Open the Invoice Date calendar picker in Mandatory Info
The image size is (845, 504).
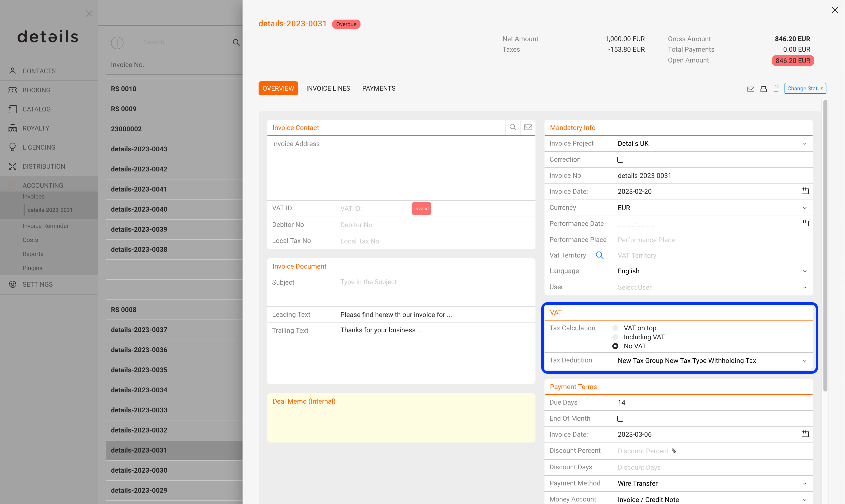point(805,191)
